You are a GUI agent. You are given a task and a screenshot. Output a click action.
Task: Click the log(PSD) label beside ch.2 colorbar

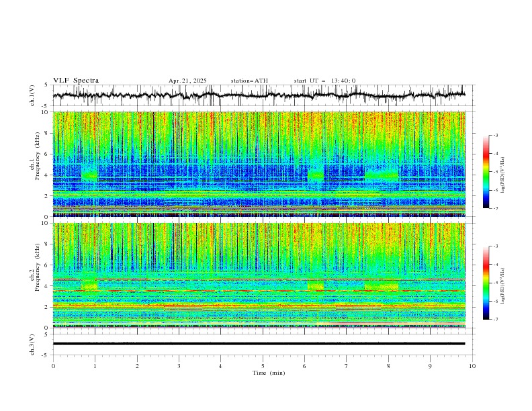[x=502, y=286]
